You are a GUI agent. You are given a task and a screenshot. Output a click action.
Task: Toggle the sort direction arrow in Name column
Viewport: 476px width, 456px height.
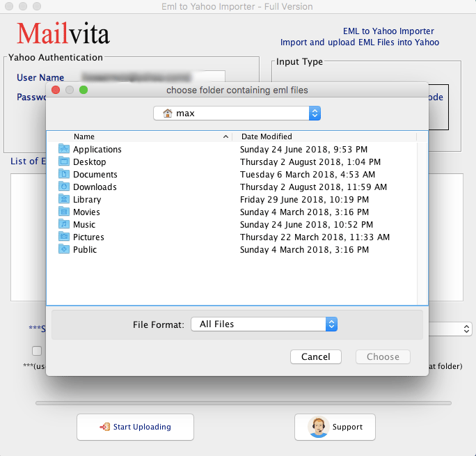tap(225, 136)
